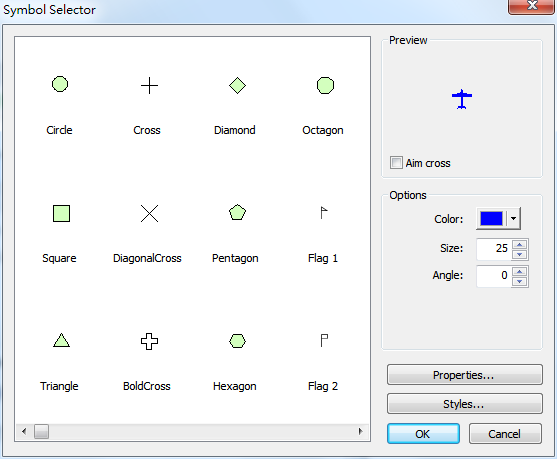Open the Styles dialog

pyautogui.click(x=465, y=404)
